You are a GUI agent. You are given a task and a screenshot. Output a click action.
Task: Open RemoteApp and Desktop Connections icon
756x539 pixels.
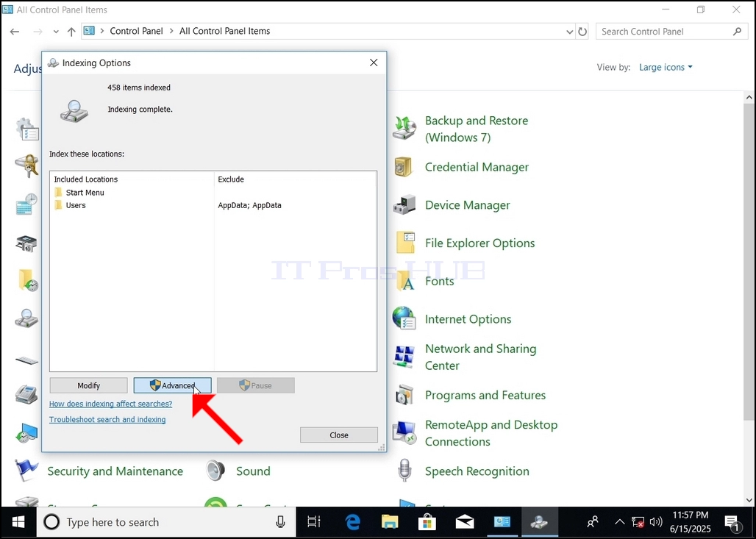[404, 432]
